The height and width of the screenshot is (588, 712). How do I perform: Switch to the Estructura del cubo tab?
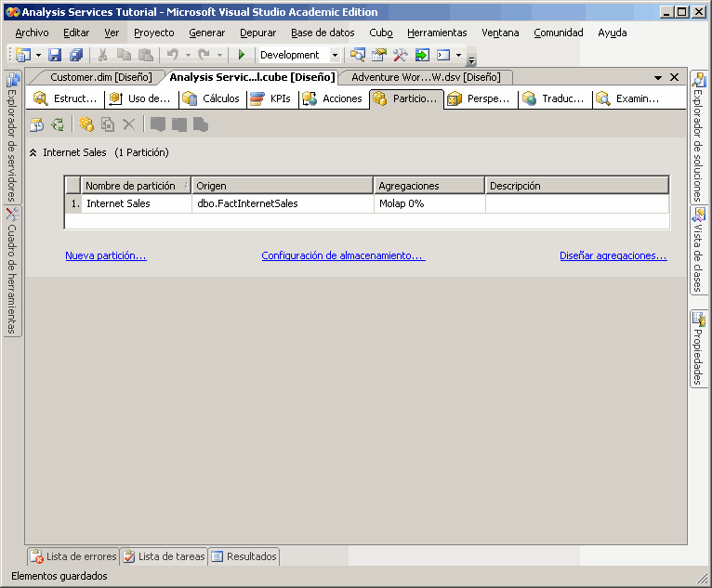tap(66, 98)
